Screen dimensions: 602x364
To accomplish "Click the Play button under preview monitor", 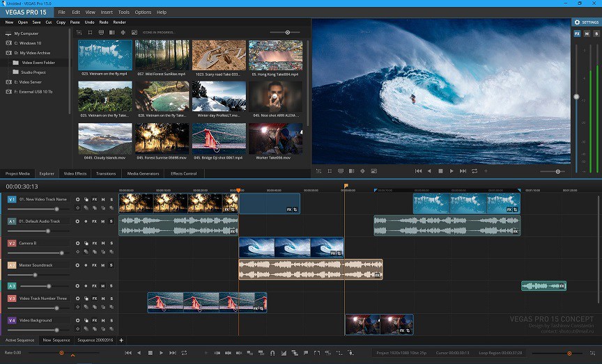I will click(451, 171).
